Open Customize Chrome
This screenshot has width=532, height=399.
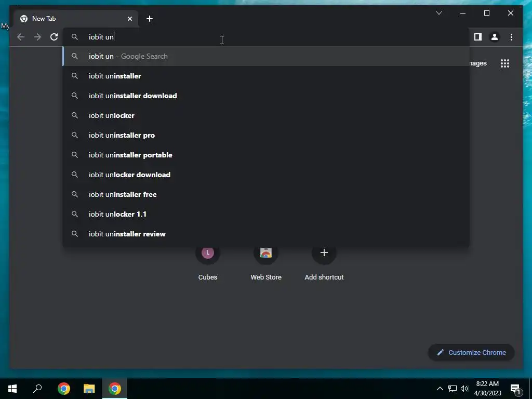click(x=471, y=353)
